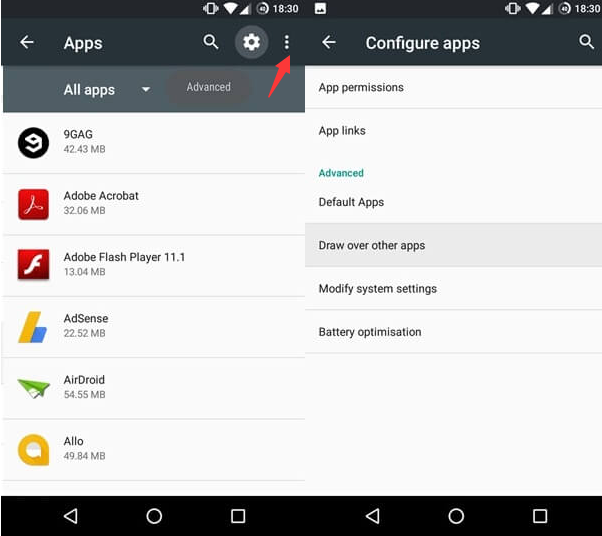
Task: Tap the Android Back button on right phone
Action: click(x=373, y=516)
